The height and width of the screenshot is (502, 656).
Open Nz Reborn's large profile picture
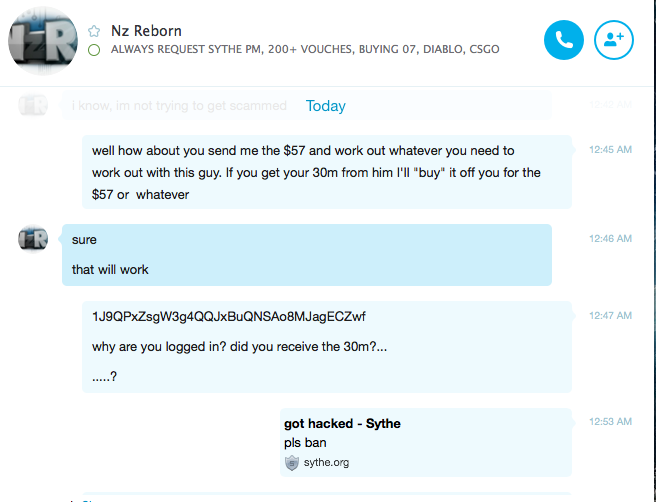(43, 41)
